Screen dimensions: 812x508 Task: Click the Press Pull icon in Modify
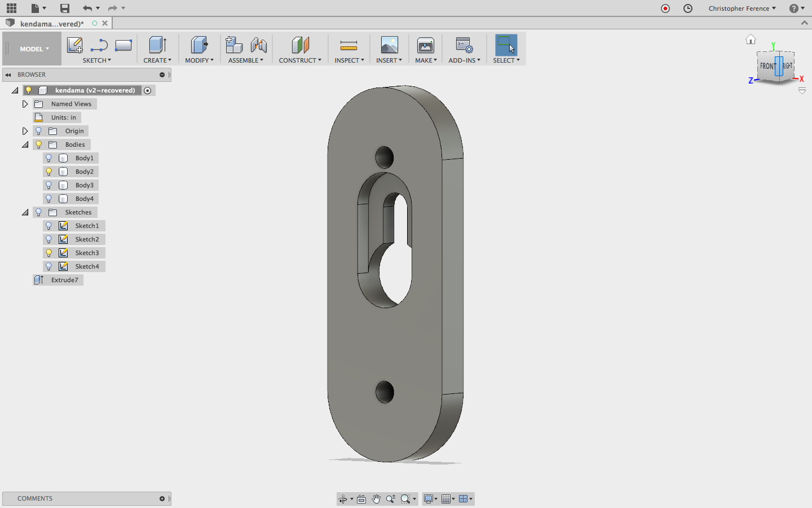tap(199, 45)
